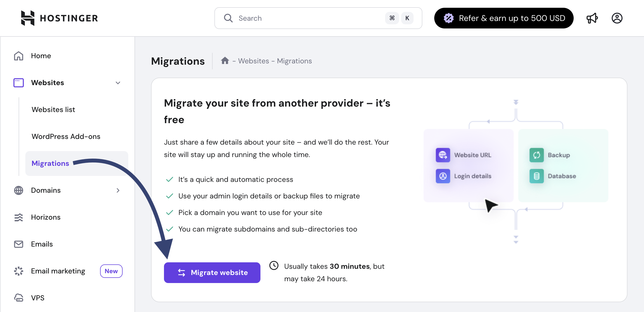Viewport: 644px width, 312px height.
Task: Click the Login details icon
Action: point(443,176)
